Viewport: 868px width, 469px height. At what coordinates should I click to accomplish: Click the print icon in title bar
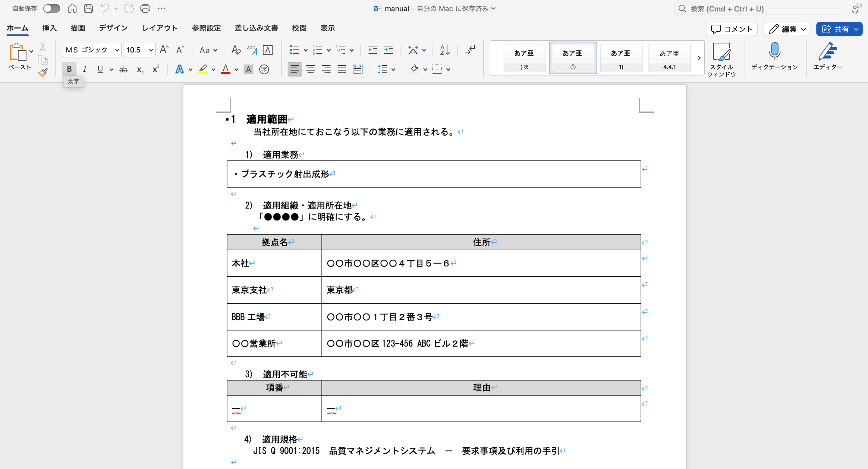coord(145,8)
